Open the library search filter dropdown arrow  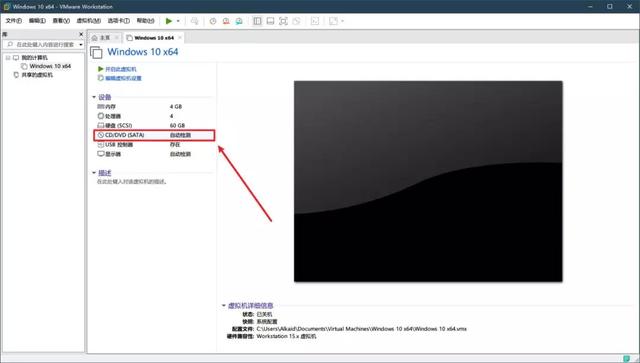tap(81, 44)
